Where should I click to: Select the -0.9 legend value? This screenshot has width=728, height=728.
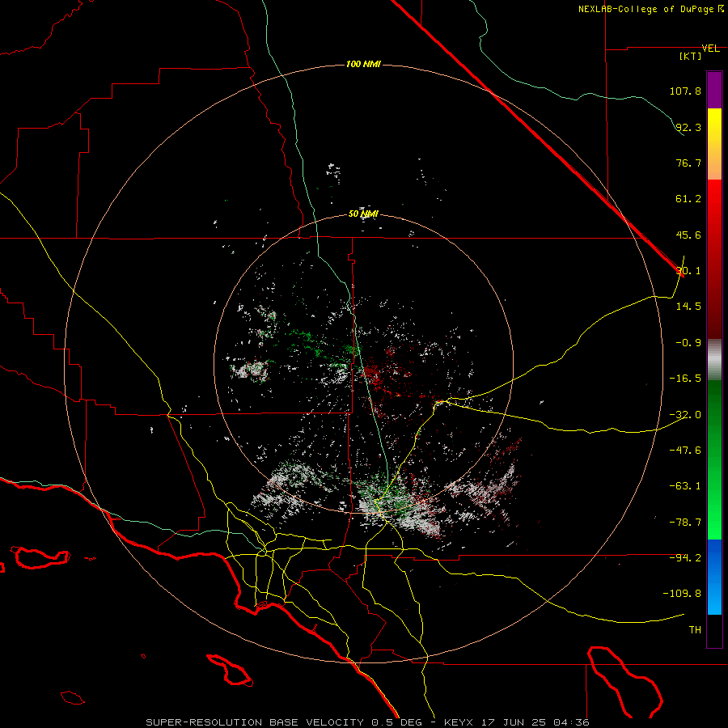[688, 343]
